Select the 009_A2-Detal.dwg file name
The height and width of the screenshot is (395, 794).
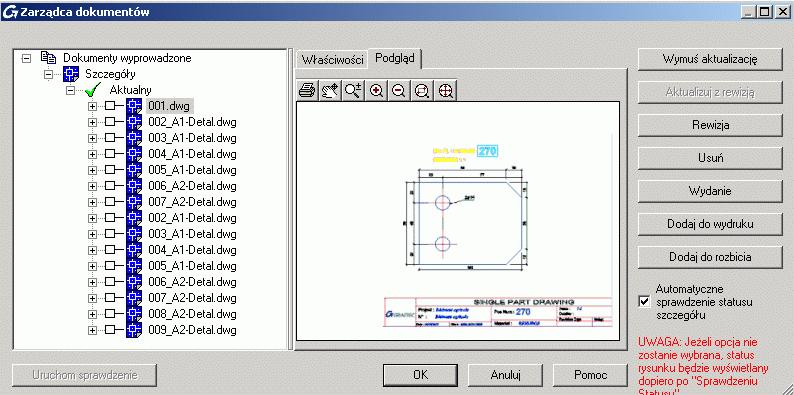[x=192, y=330]
